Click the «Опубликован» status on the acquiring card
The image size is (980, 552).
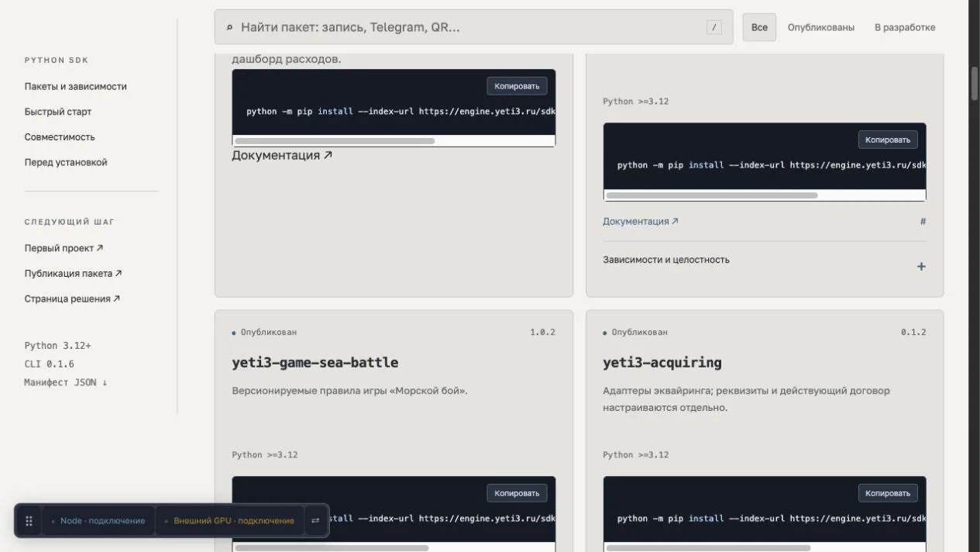click(635, 332)
